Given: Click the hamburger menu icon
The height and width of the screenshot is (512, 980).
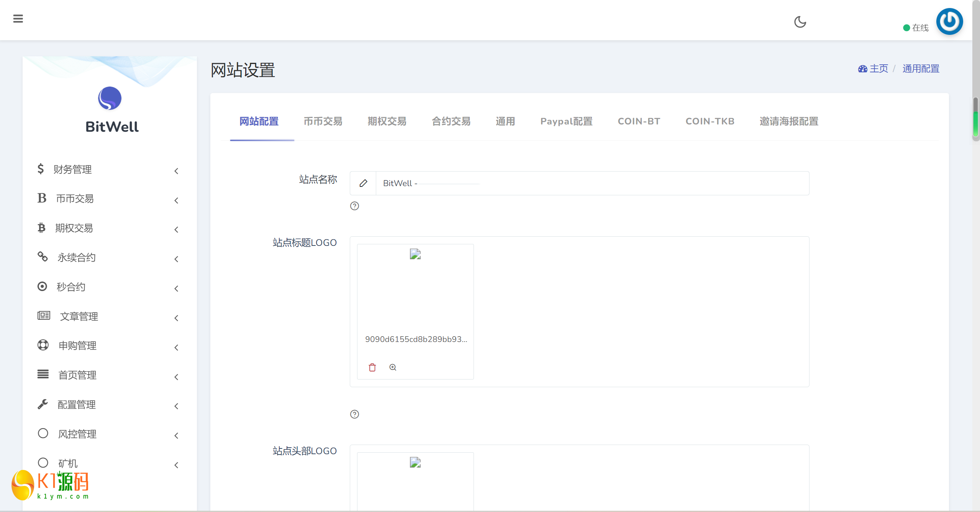Looking at the screenshot, I should pyautogui.click(x=18, y=18).
